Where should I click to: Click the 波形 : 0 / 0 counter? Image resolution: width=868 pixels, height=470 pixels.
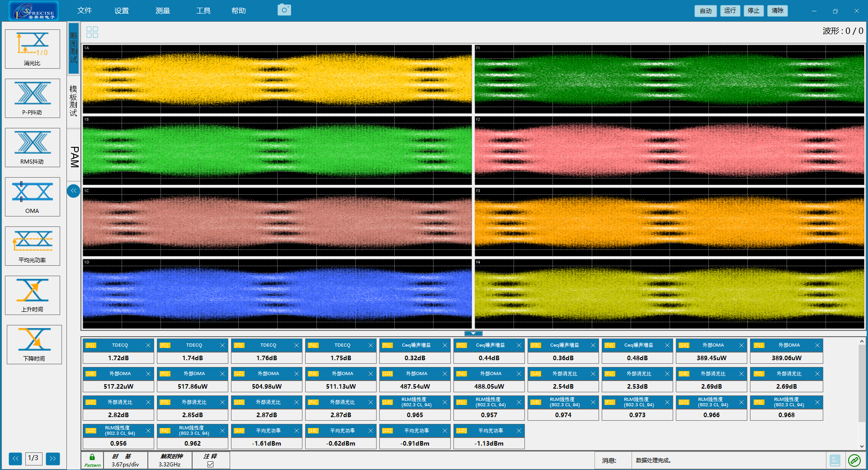click(x=843, y=31)
